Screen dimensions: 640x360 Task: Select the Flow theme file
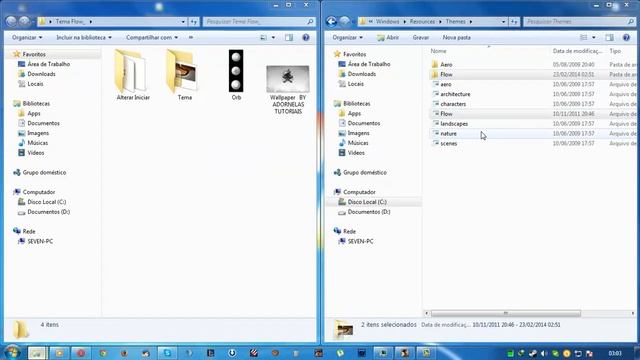point(533,113)
